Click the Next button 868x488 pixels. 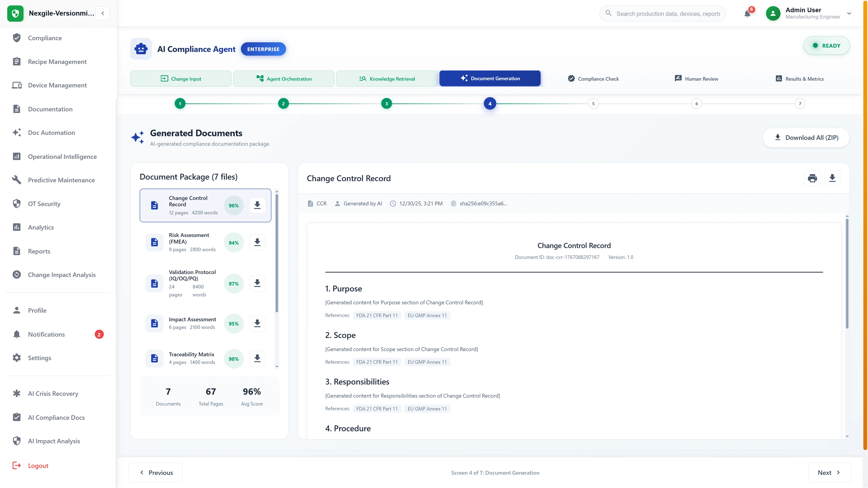click(x=829, y=472)
